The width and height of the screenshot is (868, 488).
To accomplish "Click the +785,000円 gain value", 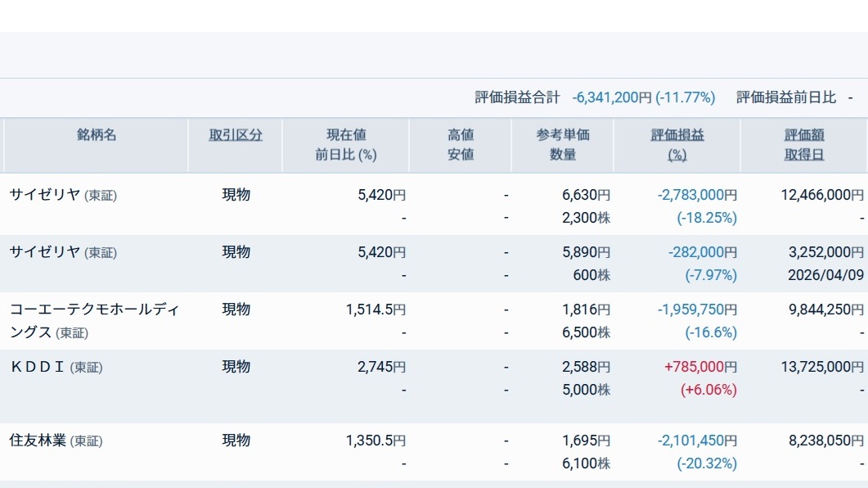I will tap(701, 367).
